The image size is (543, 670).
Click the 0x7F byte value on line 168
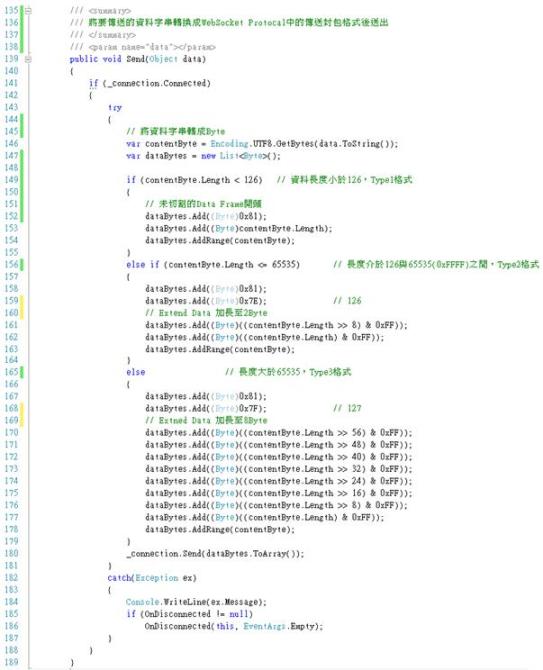[x=250, y=408]
